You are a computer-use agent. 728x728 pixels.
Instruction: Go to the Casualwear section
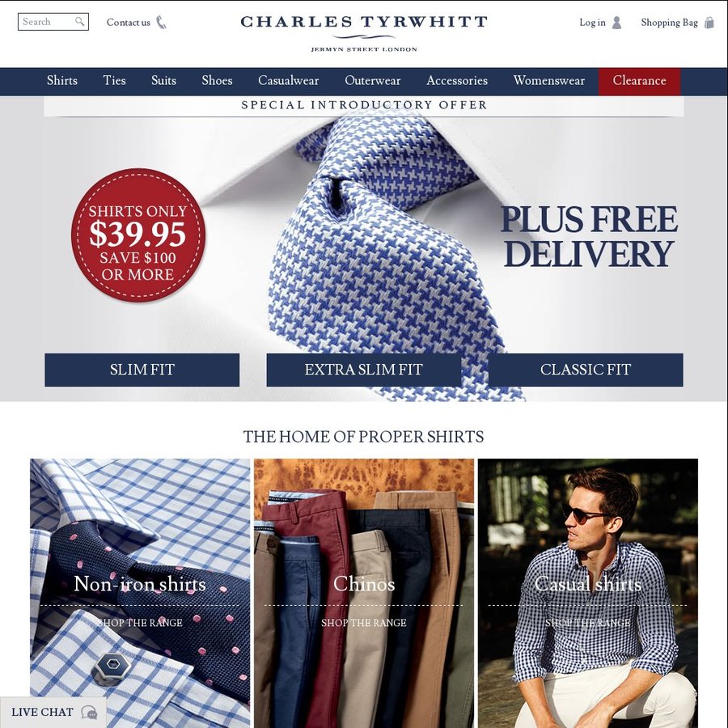[x=288, y=81]
